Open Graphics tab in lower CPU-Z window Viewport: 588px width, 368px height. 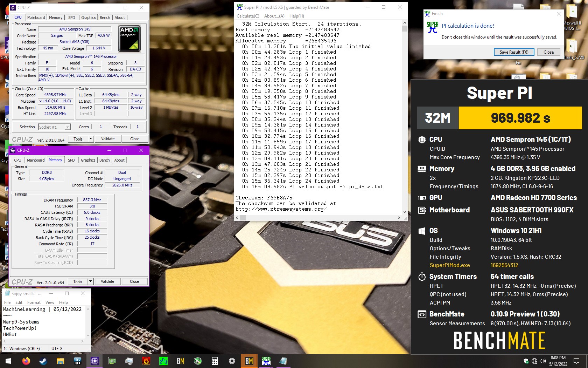[88, 160]
